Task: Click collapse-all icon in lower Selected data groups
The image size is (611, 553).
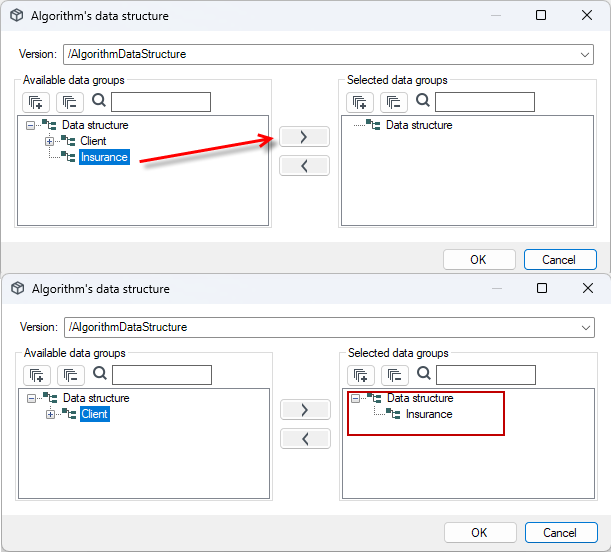Action: point(394,375)
